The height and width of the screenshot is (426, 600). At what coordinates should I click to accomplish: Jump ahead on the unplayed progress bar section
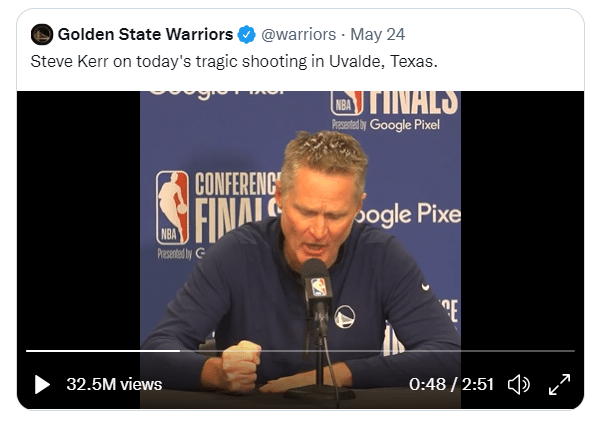coord(380,351)
